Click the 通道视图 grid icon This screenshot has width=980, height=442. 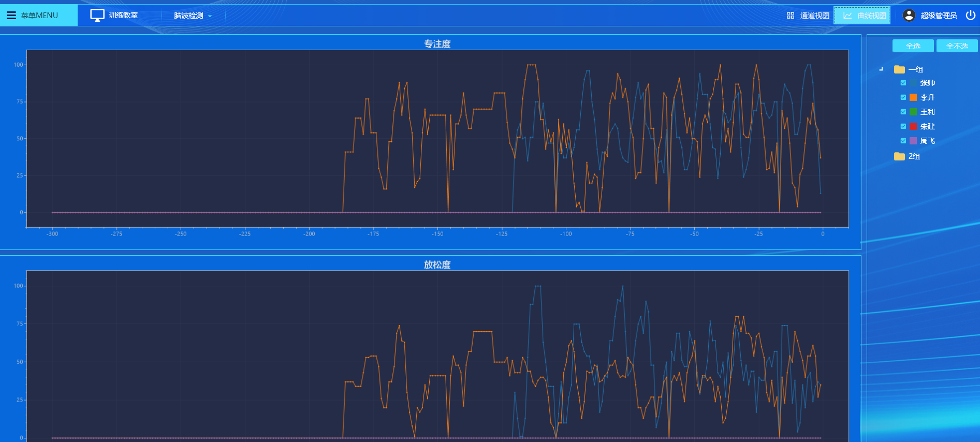point(791,16)
